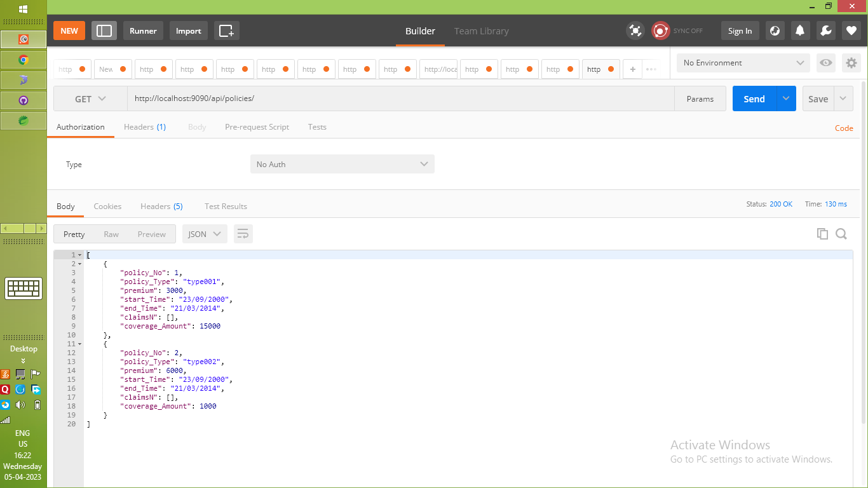This screenshot has height=488, width=868.
Task: Click the taskbar clock showing 16:22
Action: point(24,455)
